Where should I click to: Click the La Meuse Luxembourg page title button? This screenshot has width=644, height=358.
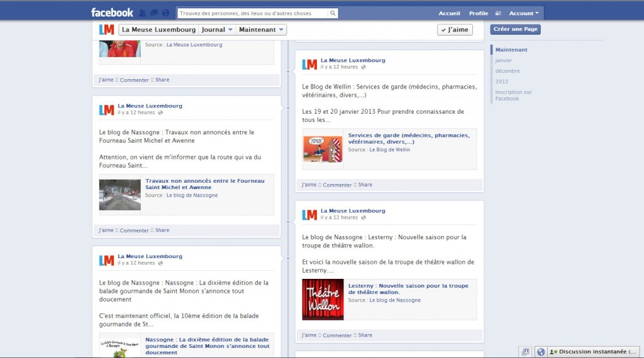coord(158,30)
